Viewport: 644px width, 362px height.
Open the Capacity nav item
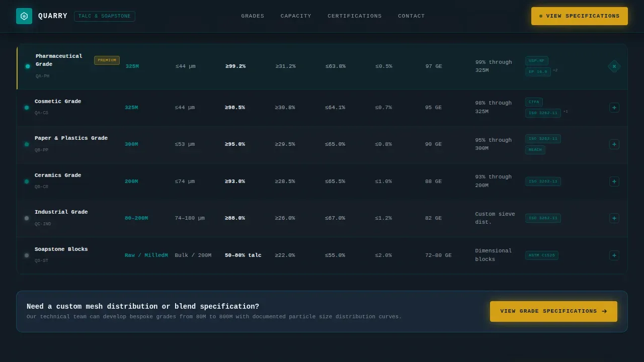tap(296, 16)
